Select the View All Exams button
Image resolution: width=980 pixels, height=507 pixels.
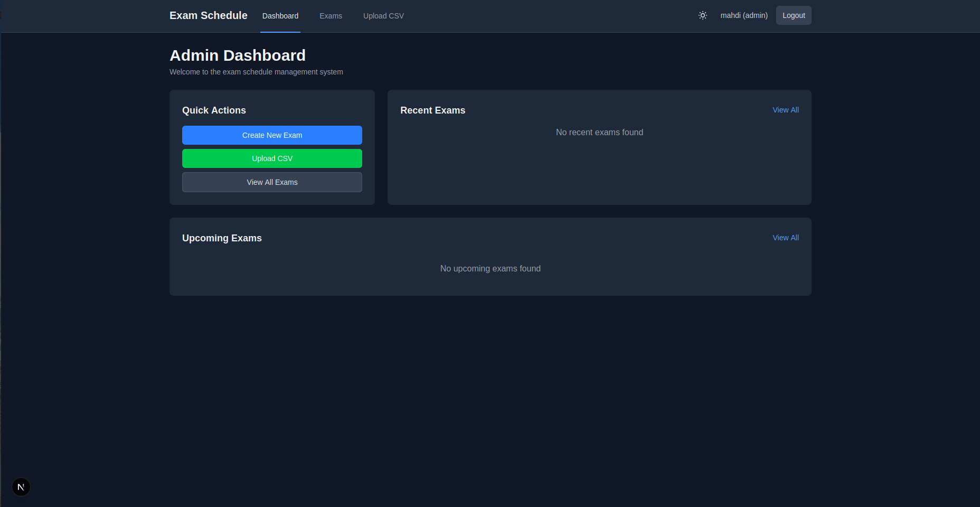tap(272, 182)
